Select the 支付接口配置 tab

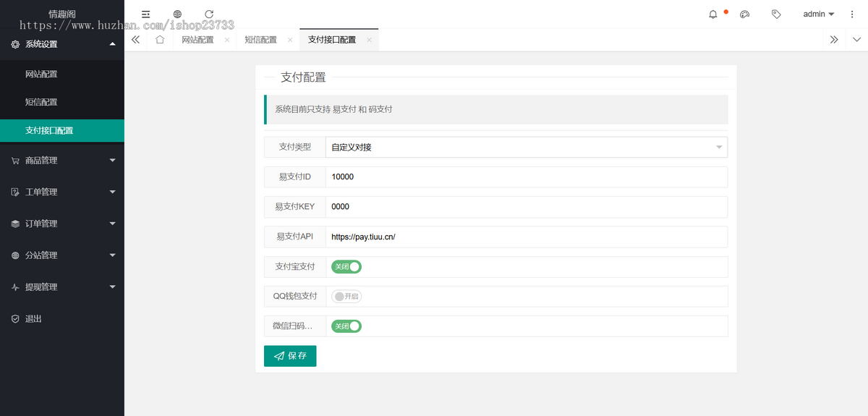click(x=332, y=40)
